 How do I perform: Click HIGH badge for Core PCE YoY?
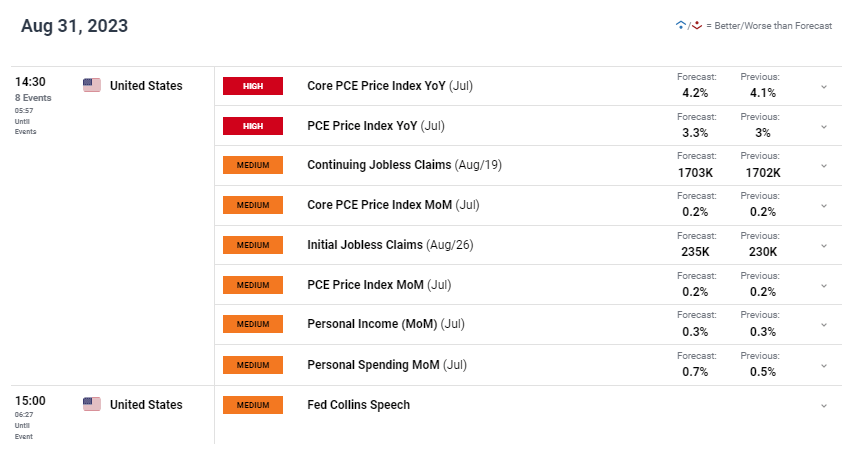pyautogui.click(x=253, y=86)
